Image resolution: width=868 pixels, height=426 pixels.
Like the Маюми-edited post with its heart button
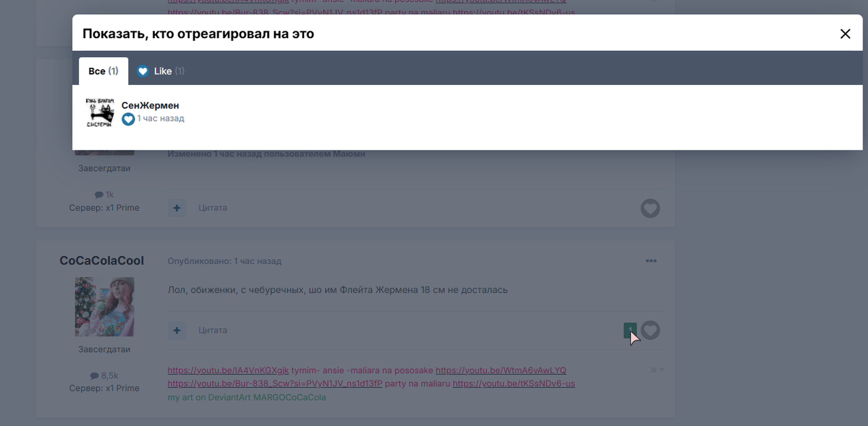coord(650,208)
